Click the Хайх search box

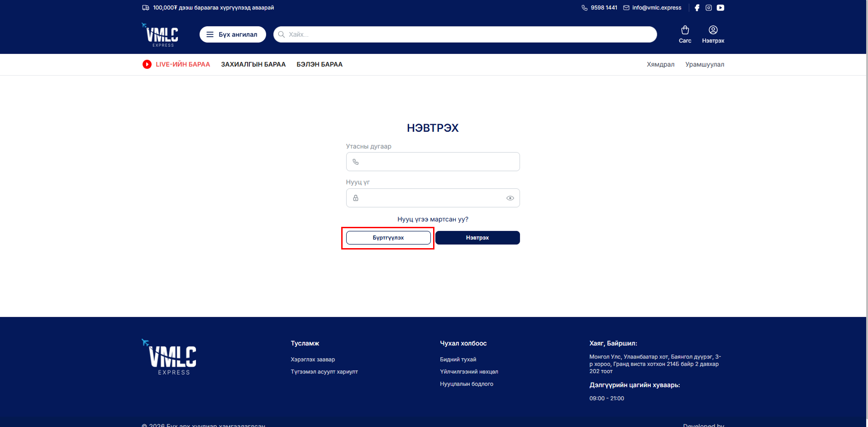[x=466, y=34]
